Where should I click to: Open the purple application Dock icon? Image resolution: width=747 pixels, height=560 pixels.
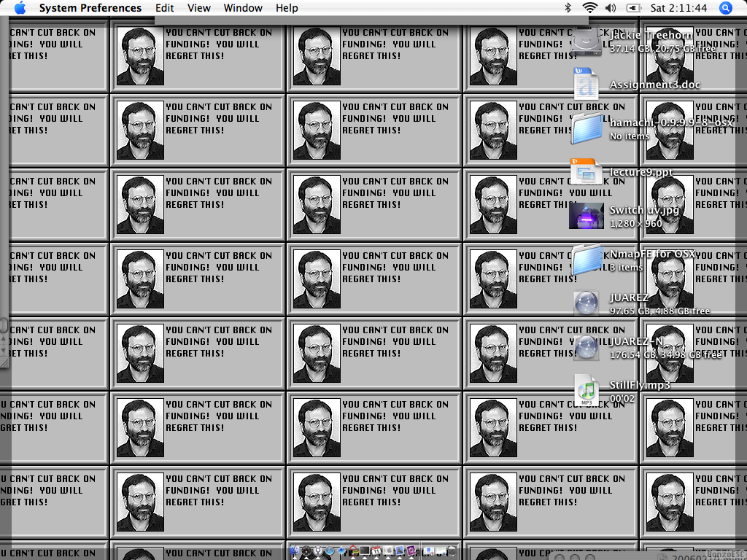coord(411,551)
